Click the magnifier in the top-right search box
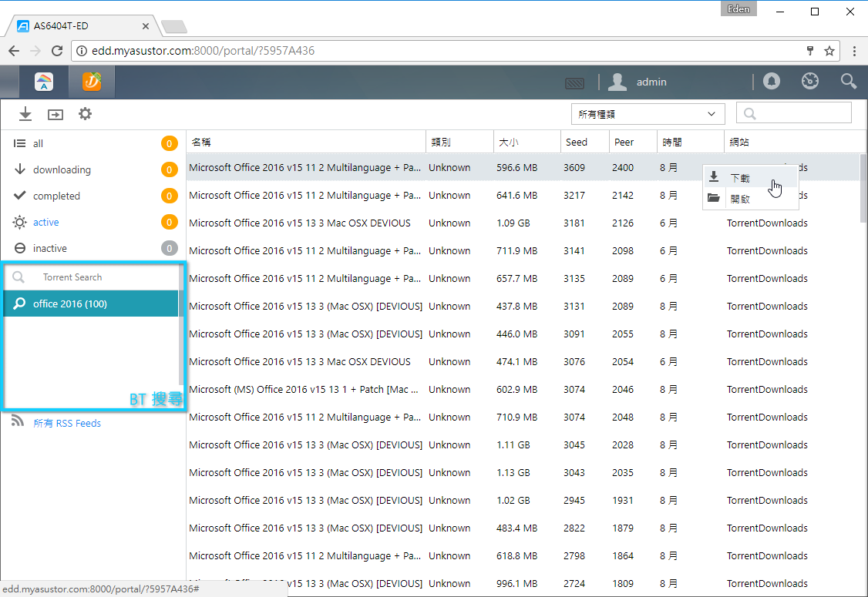 tap(749, 114)
